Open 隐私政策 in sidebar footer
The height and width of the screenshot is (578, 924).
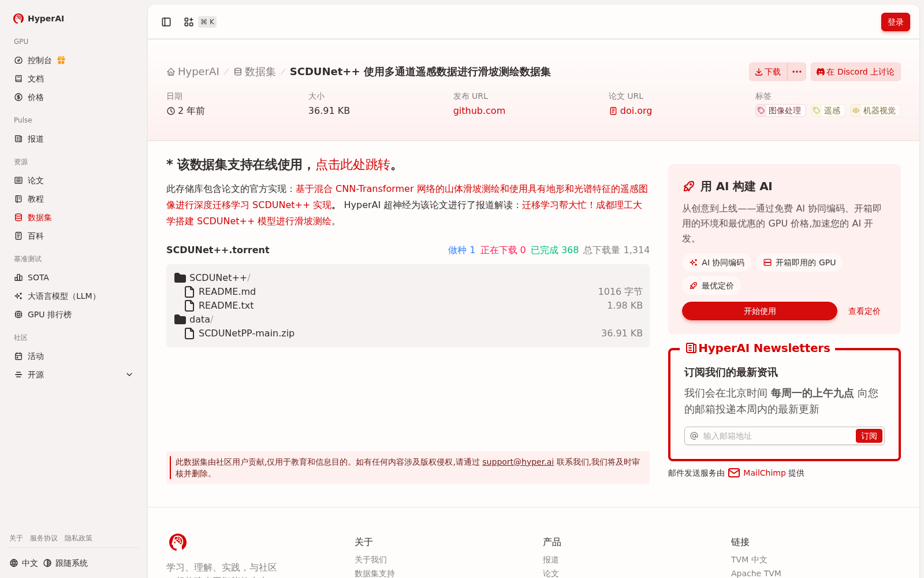pyautogui.click(x=79, y=538)
